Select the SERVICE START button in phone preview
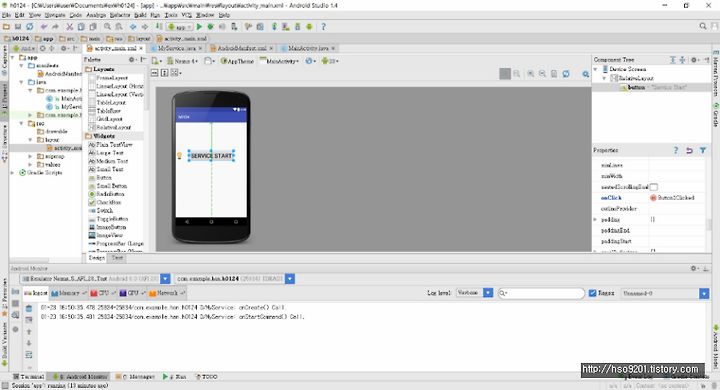 click(x=211, y=156)
